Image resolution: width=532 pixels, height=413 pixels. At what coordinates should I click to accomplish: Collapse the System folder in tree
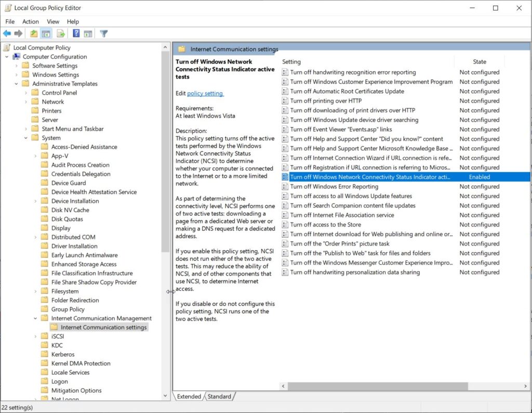[x=26, y=138]
